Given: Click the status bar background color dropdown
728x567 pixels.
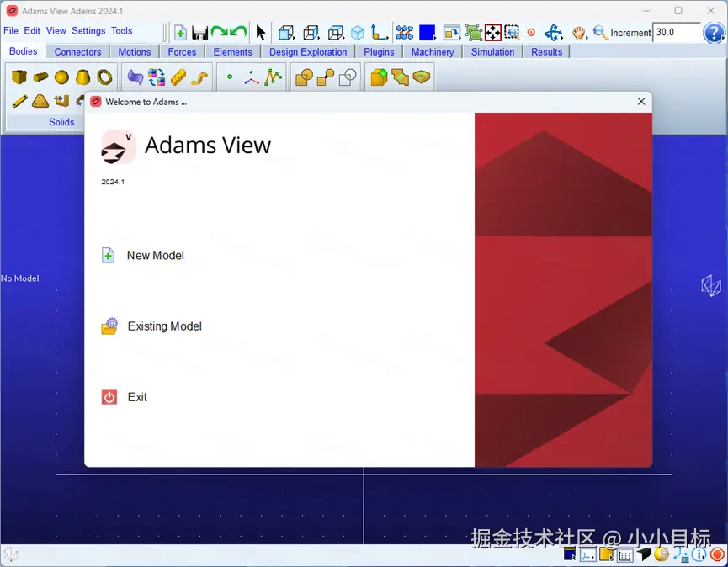Looking at the screenshot, I should coord(570,554).
